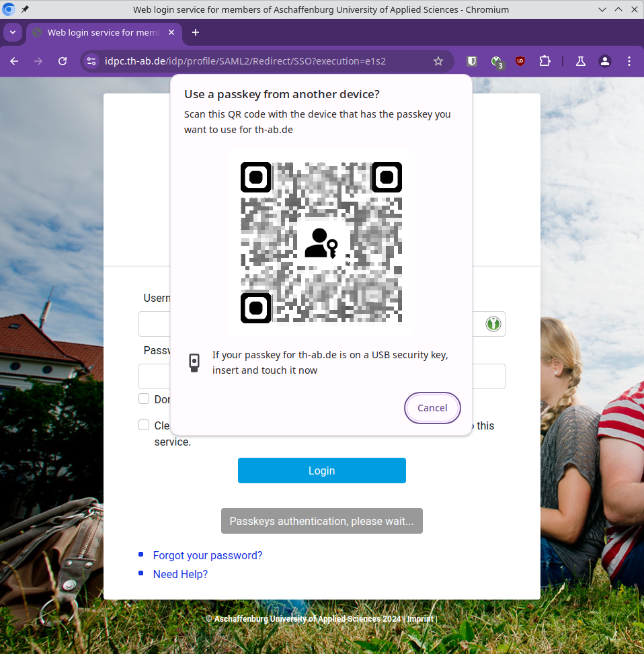Click Passkeys authentication please wait button
Viewport: 644px width, 654px height.
click(321, 521)
